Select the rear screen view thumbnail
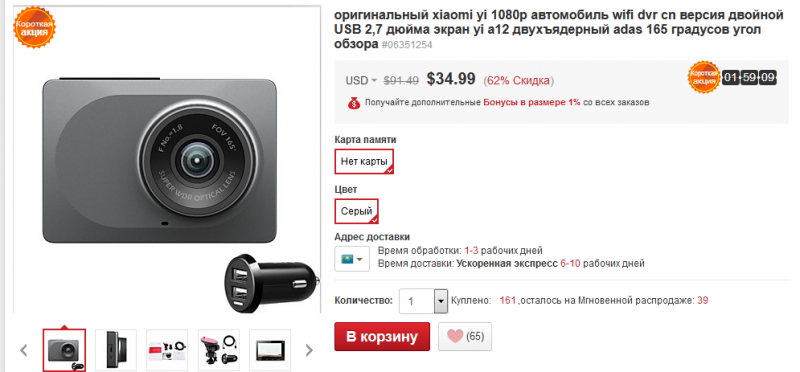800x372 pixels. point(270,350)
